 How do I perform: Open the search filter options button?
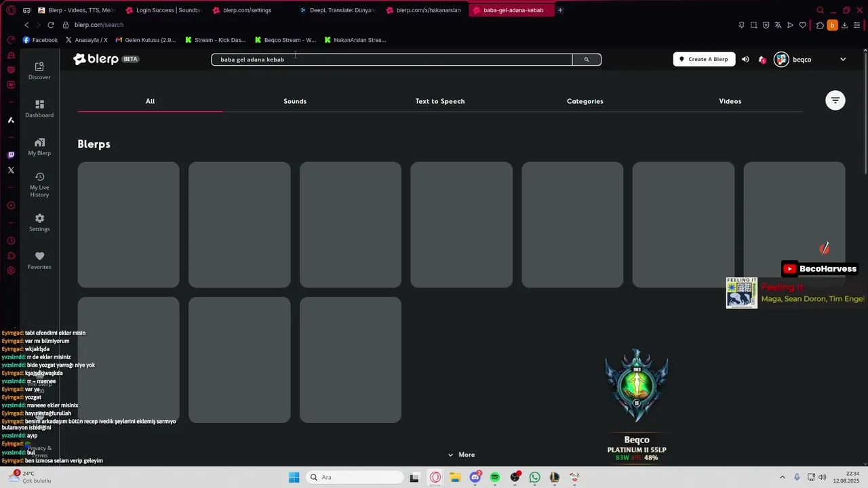pos(835,100)
